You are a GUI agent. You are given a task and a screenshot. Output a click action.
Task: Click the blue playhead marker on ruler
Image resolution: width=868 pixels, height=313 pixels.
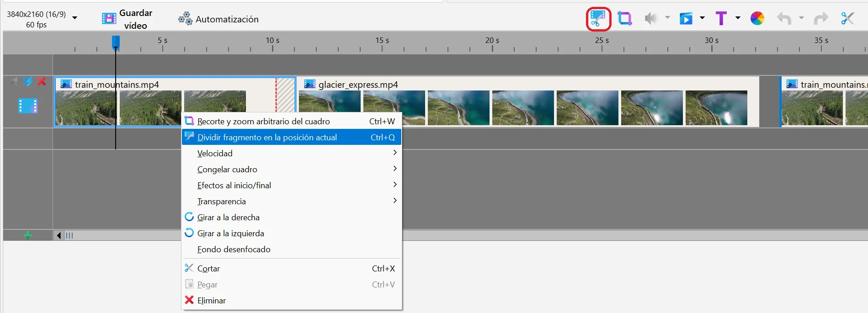(116, 42)
